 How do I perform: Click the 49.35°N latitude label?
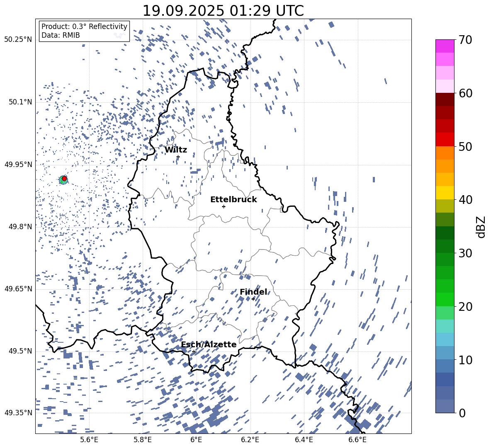[18, 413]
